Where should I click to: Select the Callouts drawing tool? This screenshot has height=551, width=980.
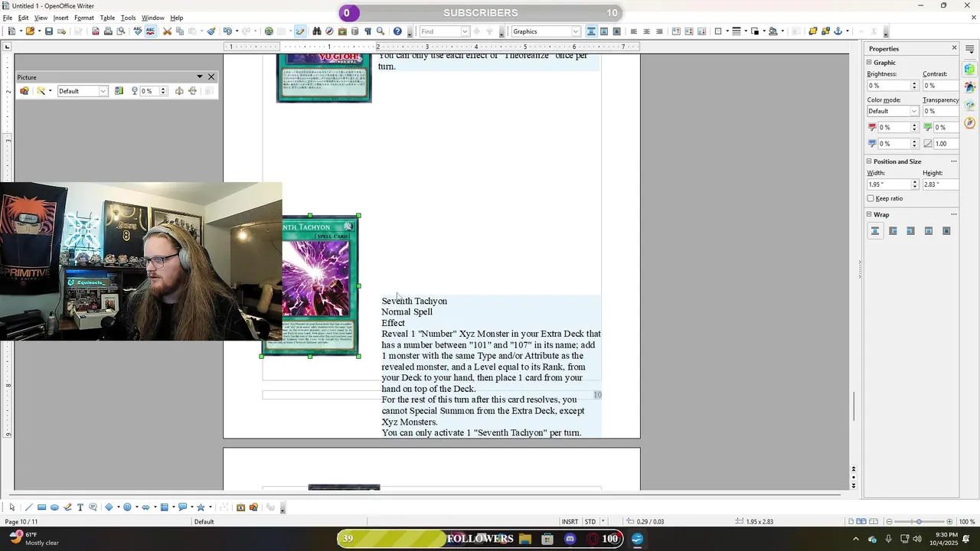tap(93, 507)
